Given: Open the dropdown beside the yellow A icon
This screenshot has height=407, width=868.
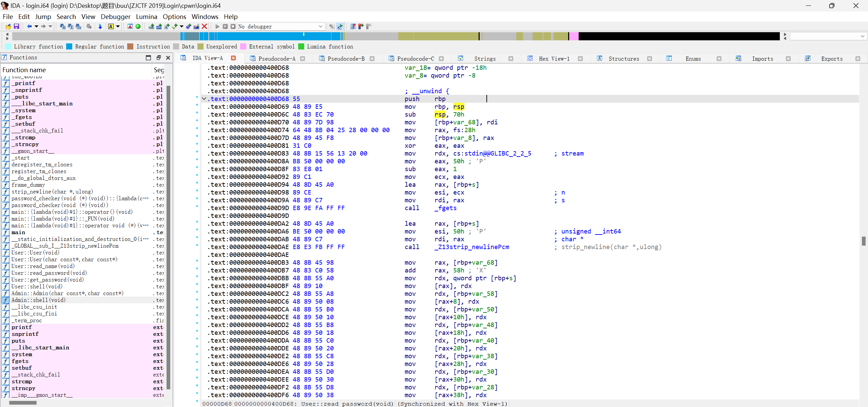Looking at the screenshot, I should pyautogui.click(x=118, y=26).
